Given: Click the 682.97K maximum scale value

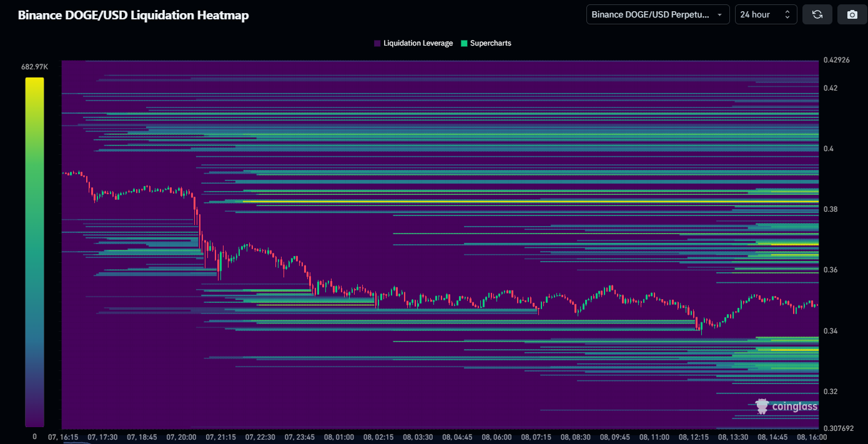Looking at the screenshot, I should [34, 66].
